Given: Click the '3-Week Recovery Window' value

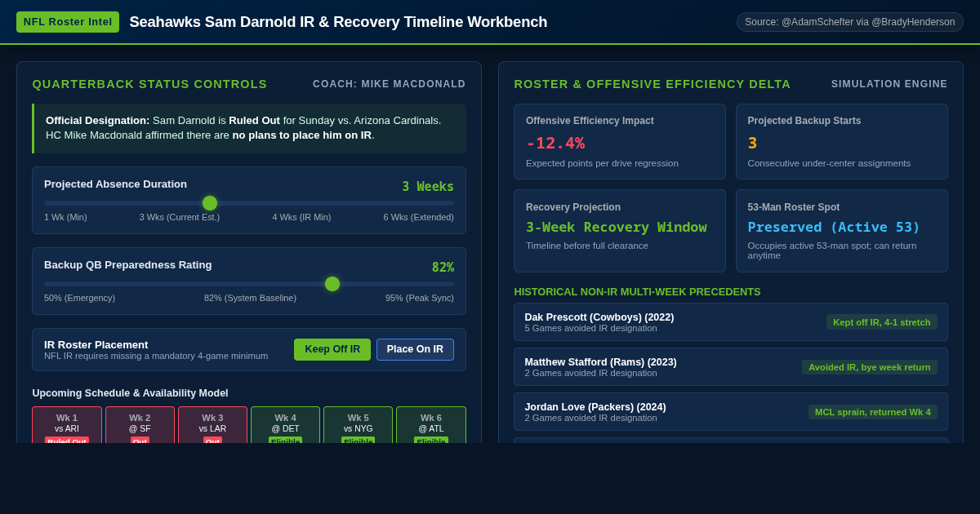Looking at the screenshot, I should 617,227.
